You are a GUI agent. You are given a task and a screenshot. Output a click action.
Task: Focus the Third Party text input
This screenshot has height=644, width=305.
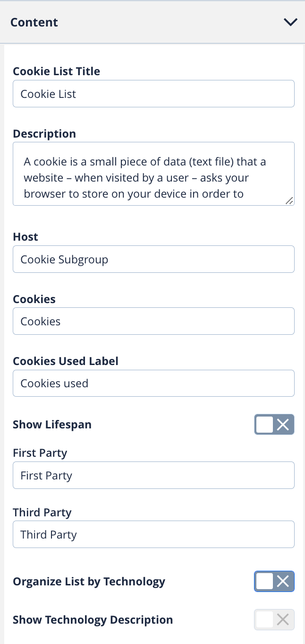[153, 534]
